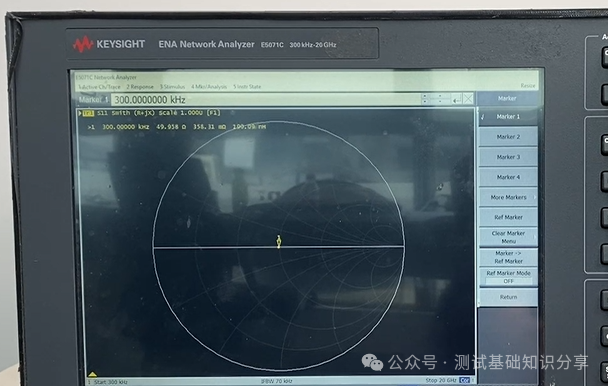This screenshot has height=386, width=608.
Task: Toggle Ref Marker Mode OFF setting
Action: click(x=508, y=277)
